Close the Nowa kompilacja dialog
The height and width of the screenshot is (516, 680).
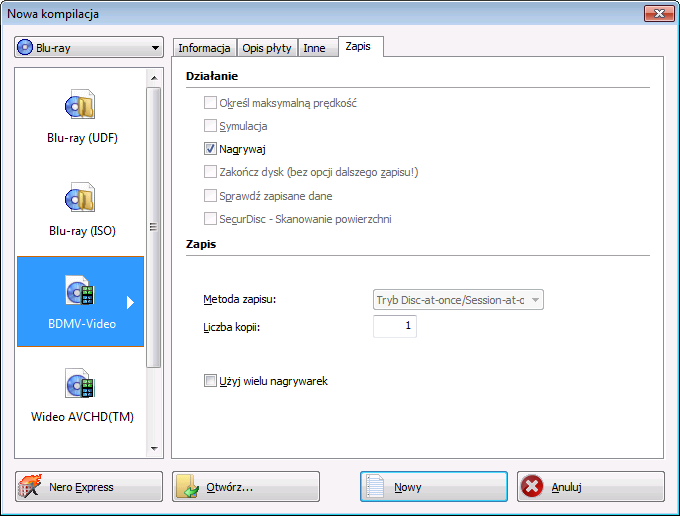pos(659,13)
